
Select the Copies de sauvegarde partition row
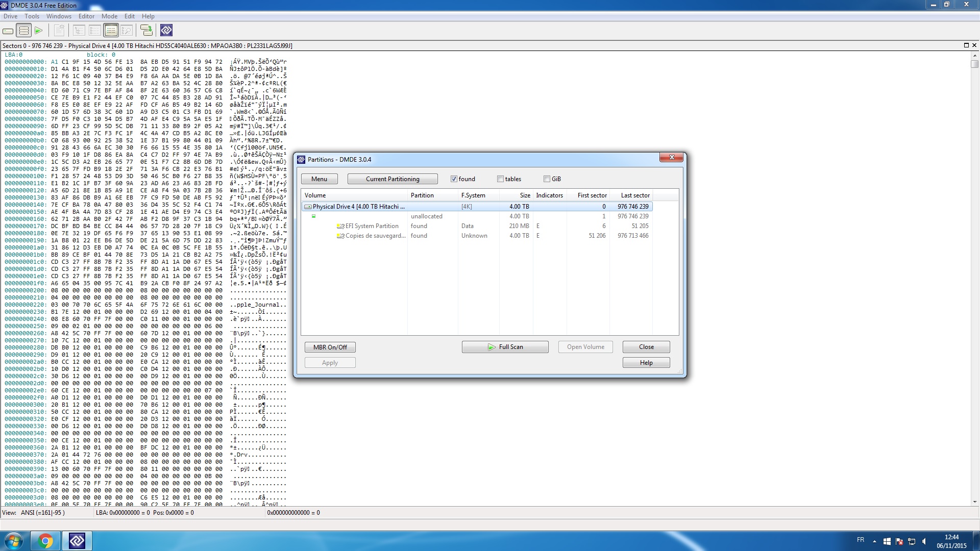[477, 236]
